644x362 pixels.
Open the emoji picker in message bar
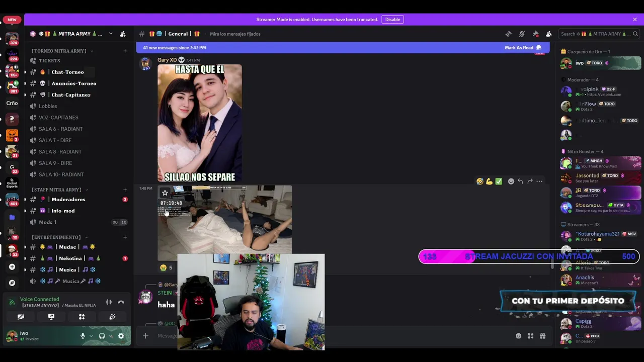click(x=518, y=336)
